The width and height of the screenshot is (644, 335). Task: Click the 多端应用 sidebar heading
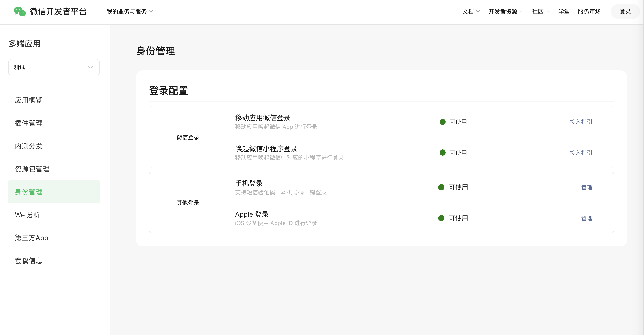coord(25,44)
